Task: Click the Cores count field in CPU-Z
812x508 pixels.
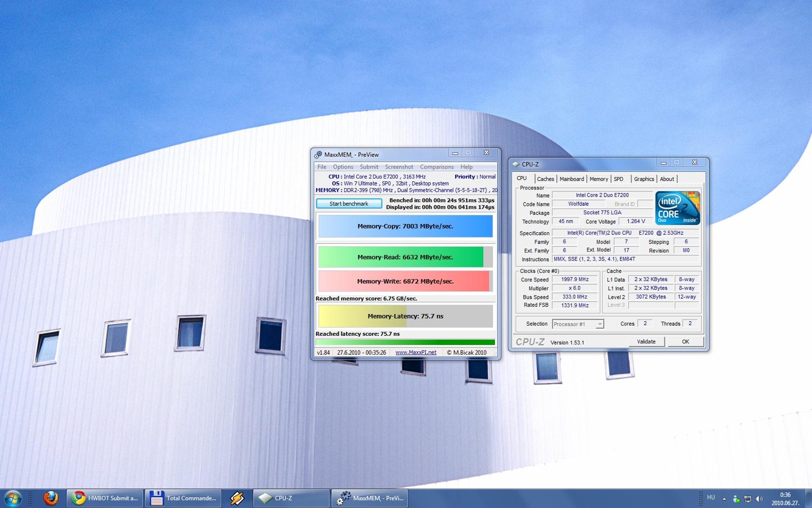Action: pyautogui.click(x=645, y=323)
